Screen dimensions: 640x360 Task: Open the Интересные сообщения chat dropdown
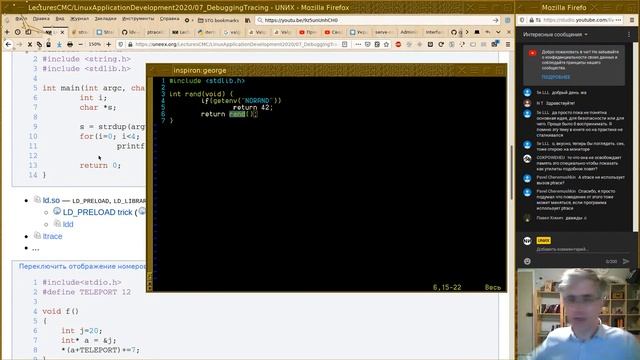555,35
